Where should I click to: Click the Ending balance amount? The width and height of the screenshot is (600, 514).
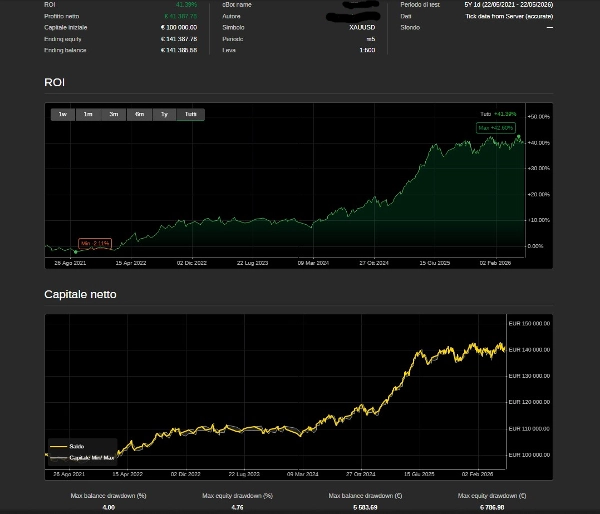click(179, 50)
